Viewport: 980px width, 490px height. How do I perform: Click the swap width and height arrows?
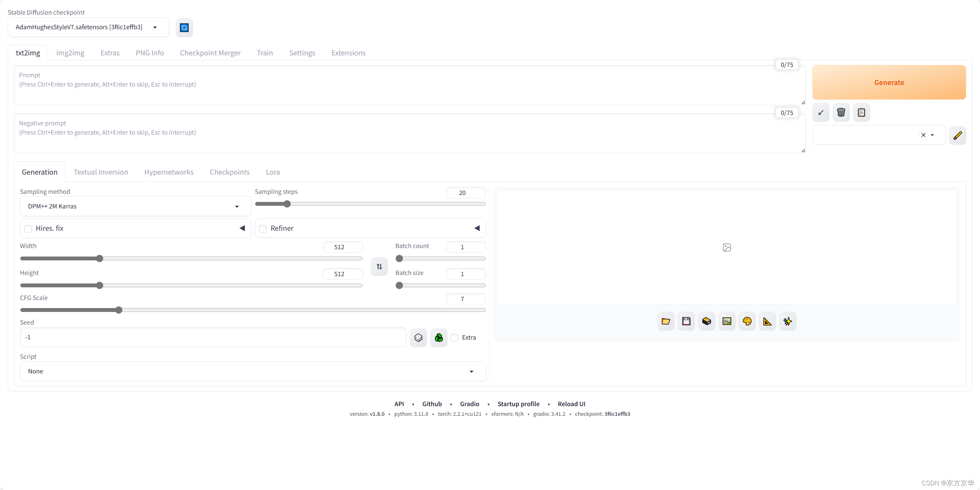click(379, 266)
